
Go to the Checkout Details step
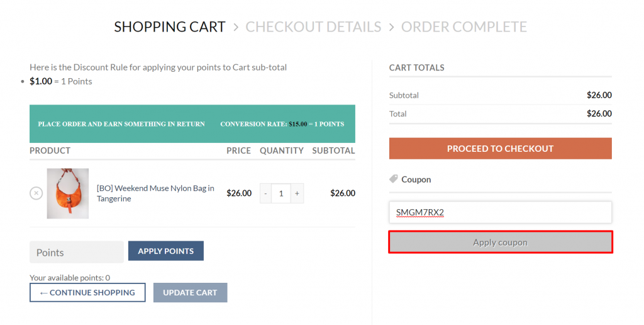(313, 26)
